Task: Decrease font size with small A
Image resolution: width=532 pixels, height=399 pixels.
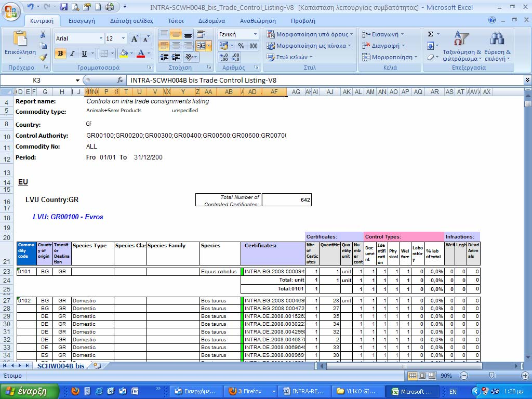Action: 146,38
